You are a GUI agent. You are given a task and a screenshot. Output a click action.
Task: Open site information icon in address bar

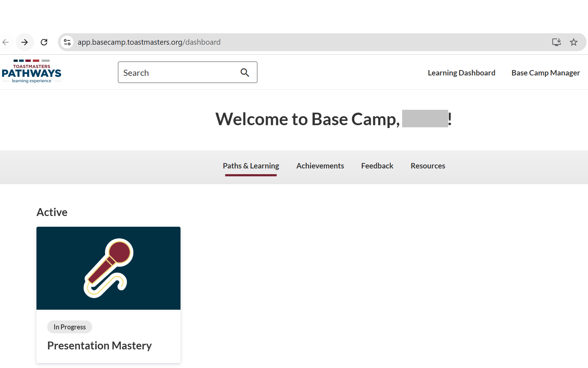coord(67,42)
